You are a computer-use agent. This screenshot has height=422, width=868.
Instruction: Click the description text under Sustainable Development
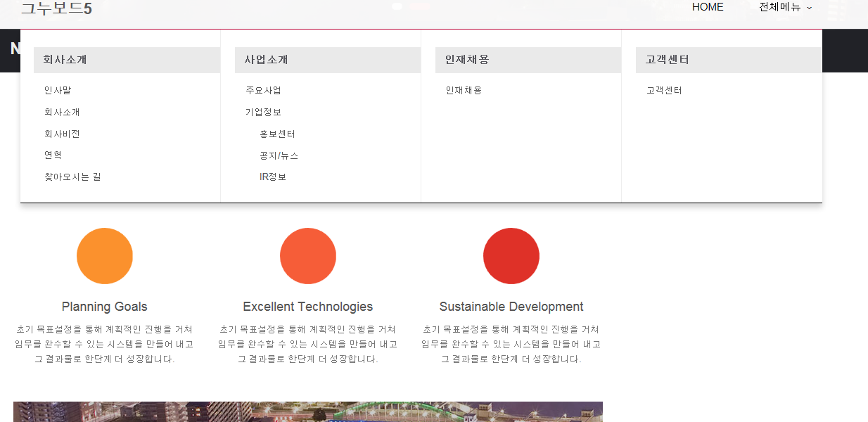pos(511,344)
